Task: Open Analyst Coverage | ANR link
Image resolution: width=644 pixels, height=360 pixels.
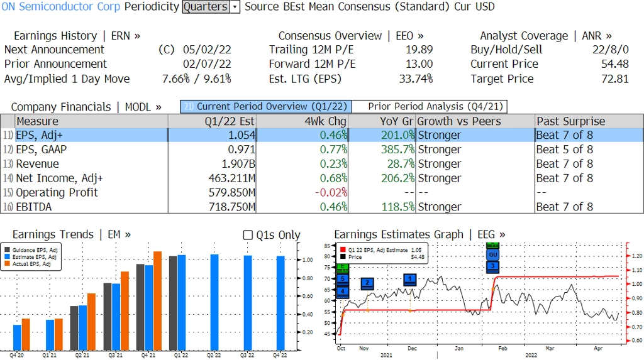Action: pyautogui.click(x=546, y=36)
